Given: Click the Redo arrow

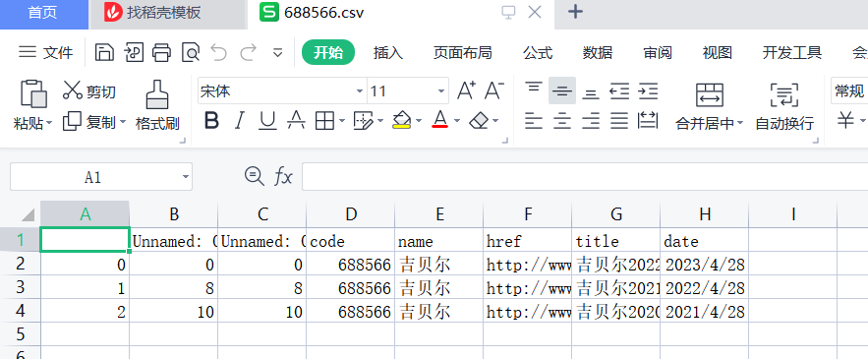Looking at the screenshot, I should click(x=248, y=53).
